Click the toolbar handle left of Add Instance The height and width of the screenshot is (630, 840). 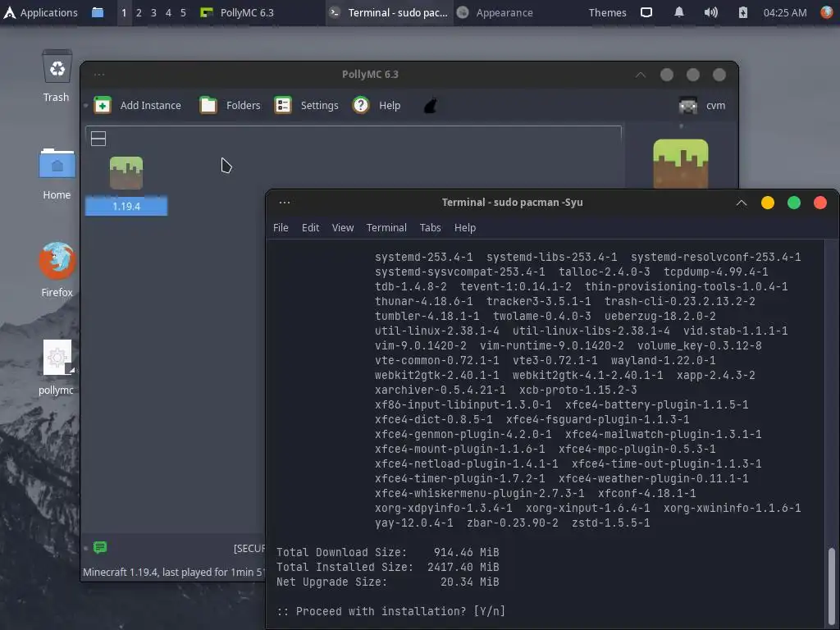coord(85,106)
